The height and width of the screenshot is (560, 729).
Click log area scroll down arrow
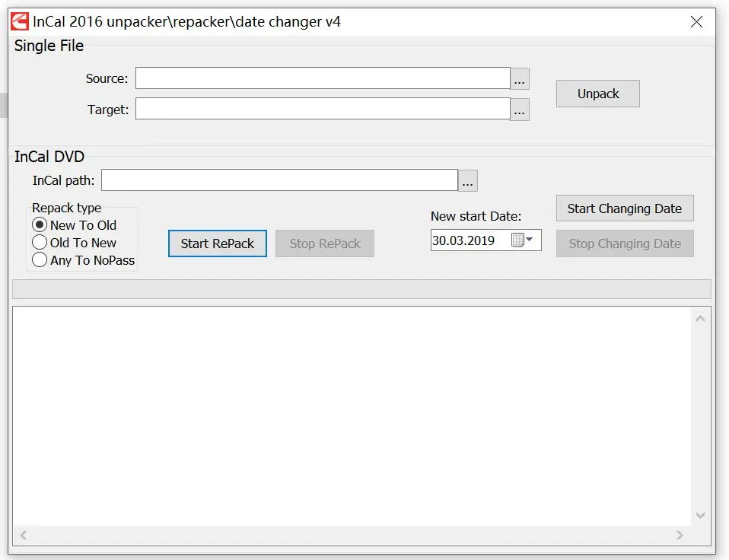tap(700, 515)
